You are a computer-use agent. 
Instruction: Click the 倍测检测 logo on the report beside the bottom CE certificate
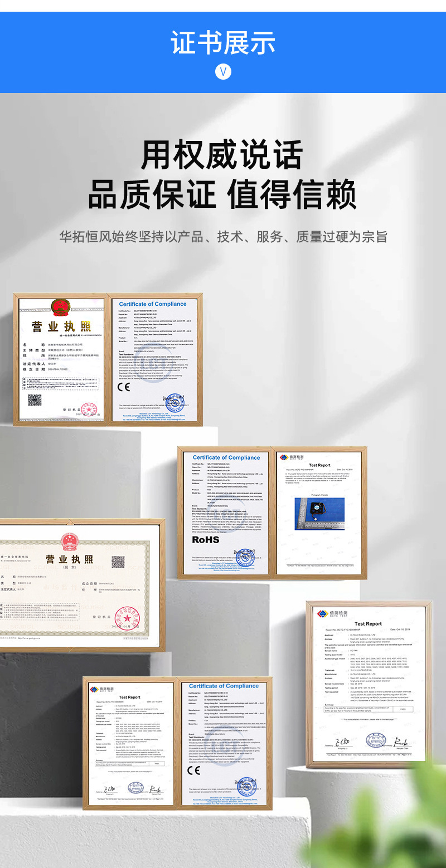point(101,689)
